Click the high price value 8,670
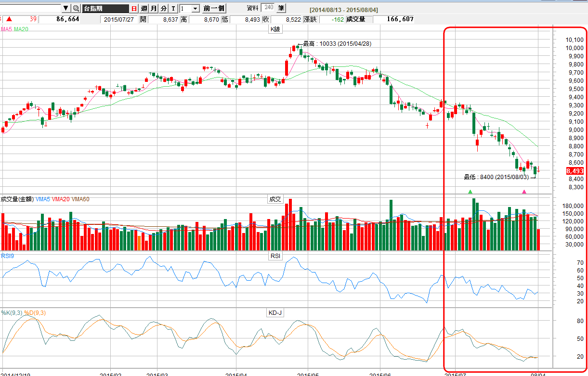The image size is (588, 376). [211, 19]
